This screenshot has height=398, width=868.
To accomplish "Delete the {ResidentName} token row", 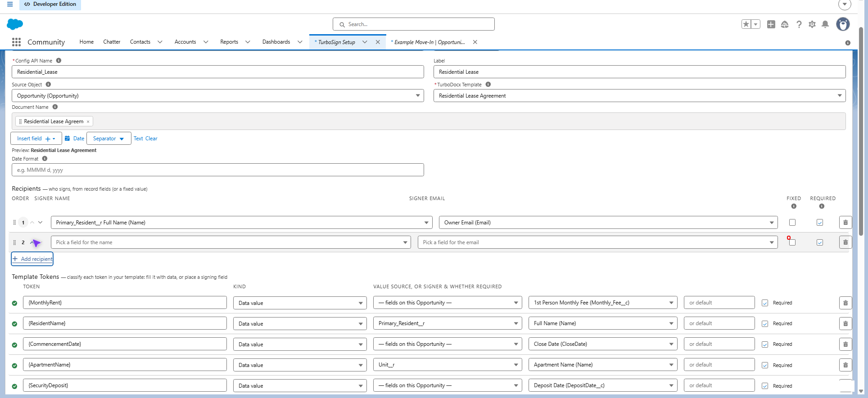I will pos(845,324).
